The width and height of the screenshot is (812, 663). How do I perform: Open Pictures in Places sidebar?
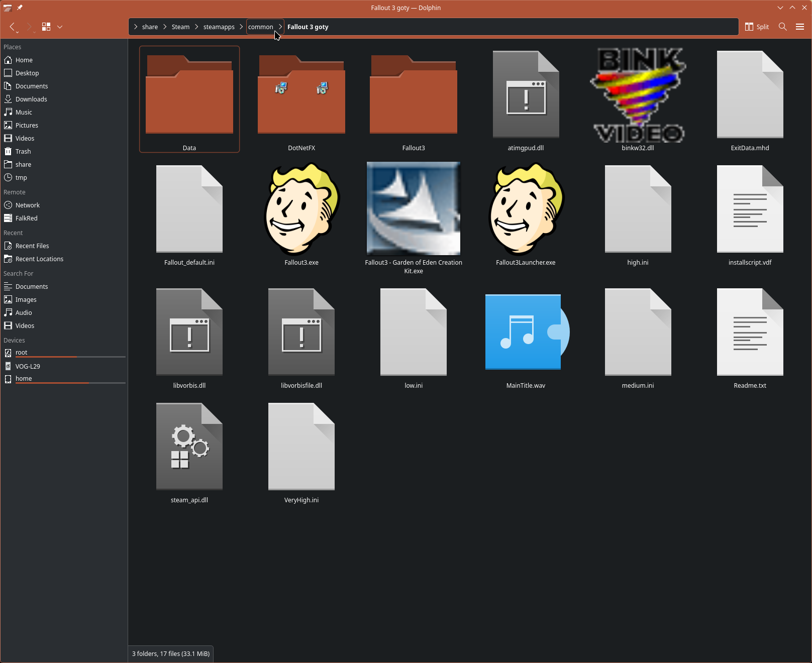coord(64,125)
